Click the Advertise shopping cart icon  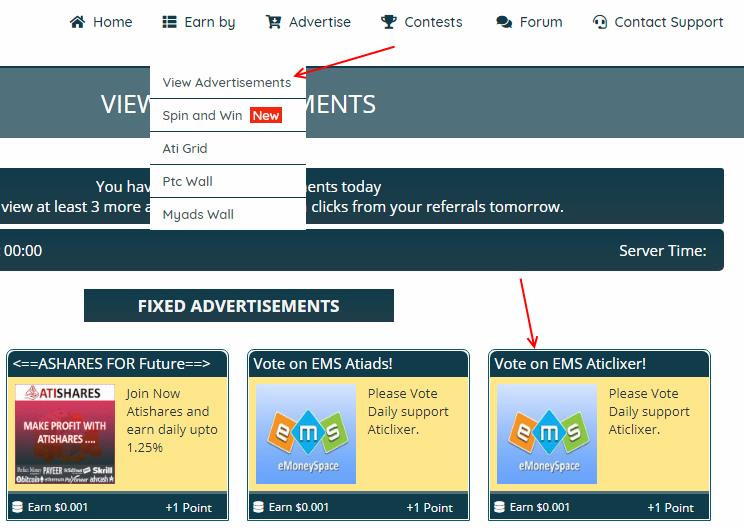pyautogui.click(x=273, y=22)
